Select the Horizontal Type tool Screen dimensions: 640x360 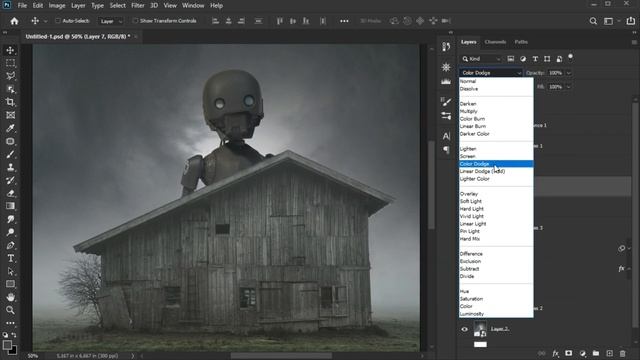click(x=10, y=258)
